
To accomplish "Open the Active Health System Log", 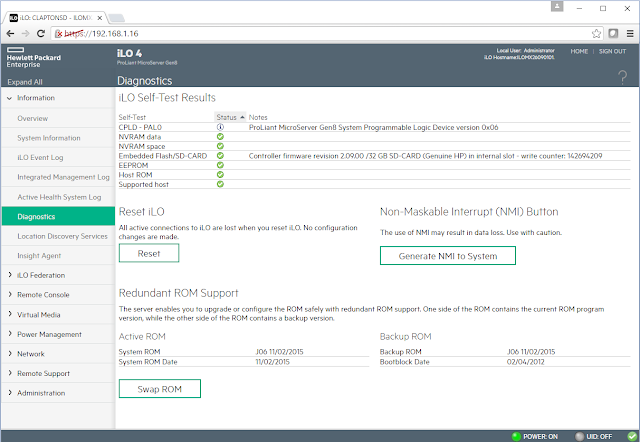I will click(x=59, y=197).
